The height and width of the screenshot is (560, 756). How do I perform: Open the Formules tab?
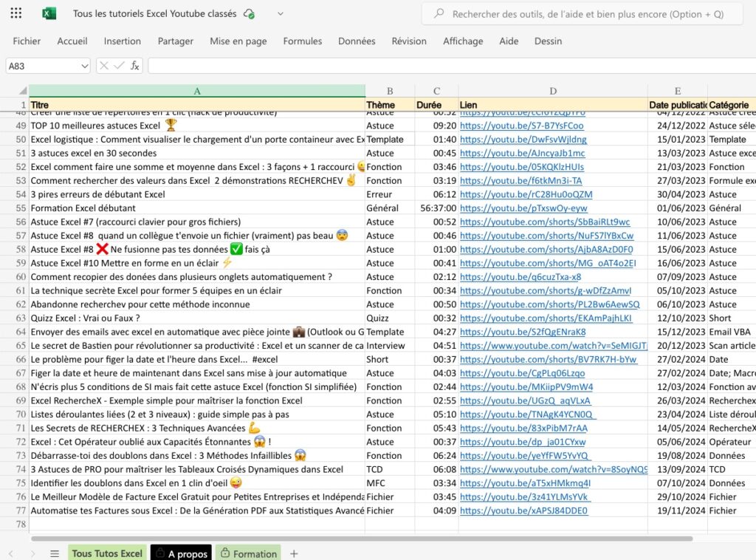302,41
